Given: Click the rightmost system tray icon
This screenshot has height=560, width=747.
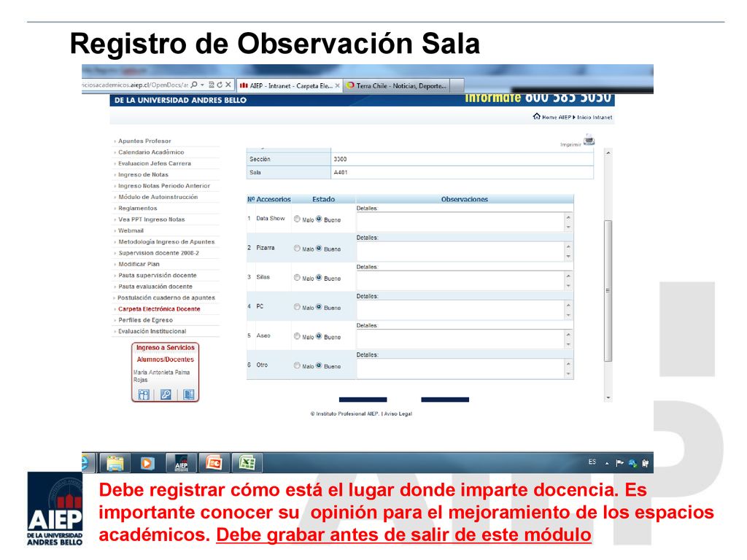Looking at the screenshot, I should 646,463.
